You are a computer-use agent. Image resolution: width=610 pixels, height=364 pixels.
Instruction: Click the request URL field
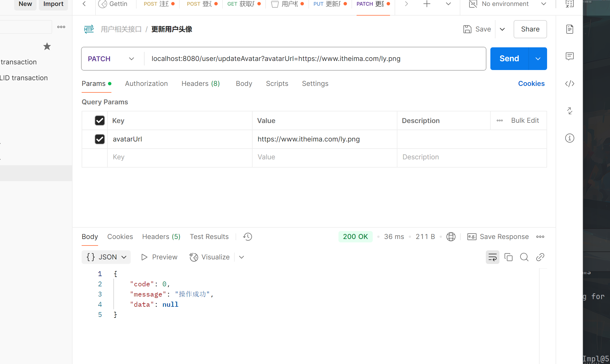(315, 59)
